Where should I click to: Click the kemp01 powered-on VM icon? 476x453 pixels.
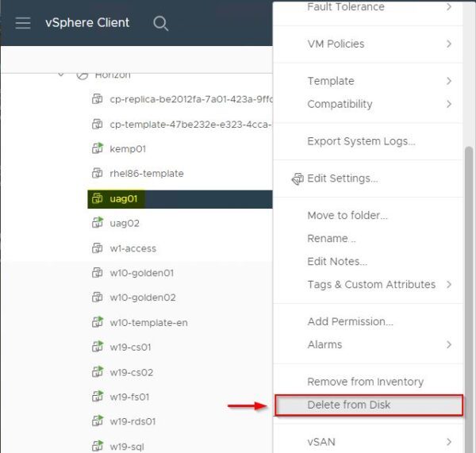(98, 148)
